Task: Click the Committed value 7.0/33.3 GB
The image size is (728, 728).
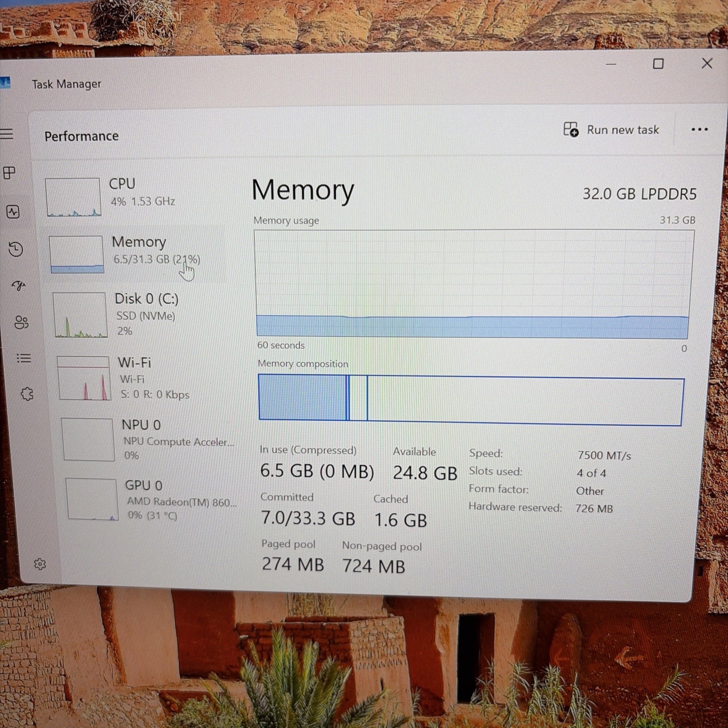Action: 308,518
